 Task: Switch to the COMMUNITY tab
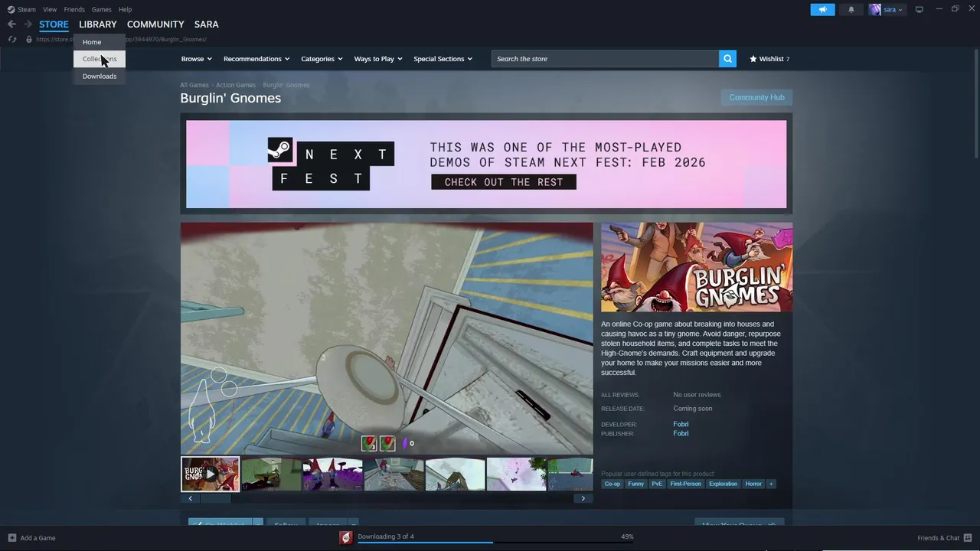coord(155,24)
